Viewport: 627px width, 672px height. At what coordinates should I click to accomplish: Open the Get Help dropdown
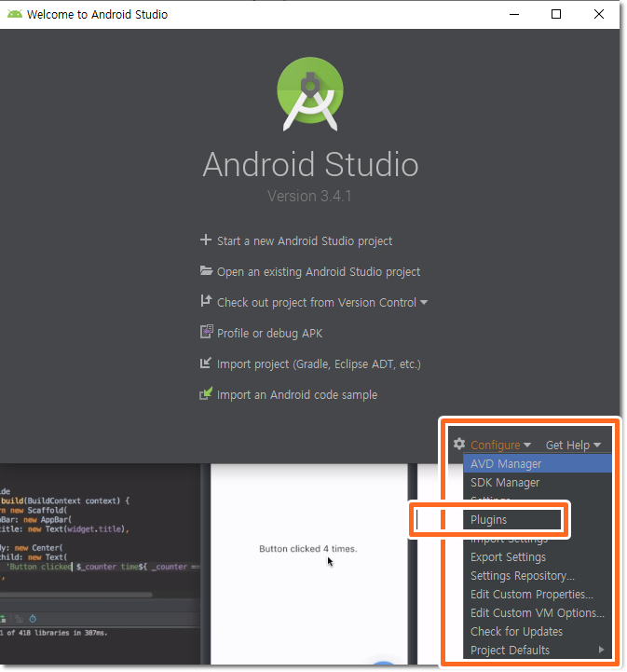(573, 446)
